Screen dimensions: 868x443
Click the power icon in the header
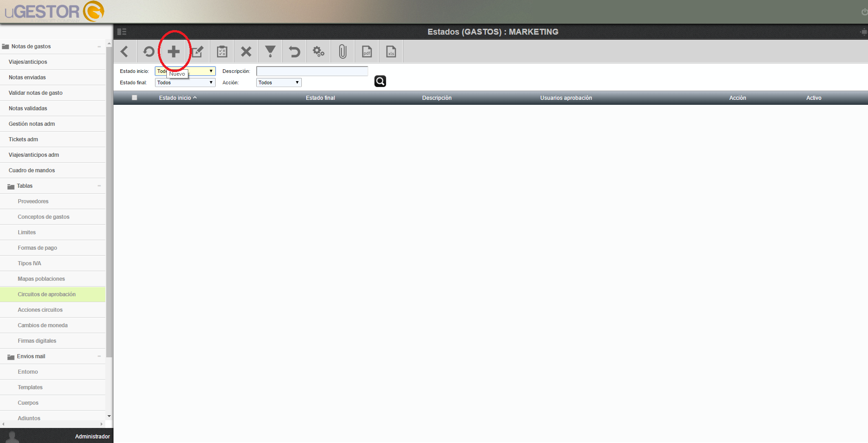click(x=864, y=12)
